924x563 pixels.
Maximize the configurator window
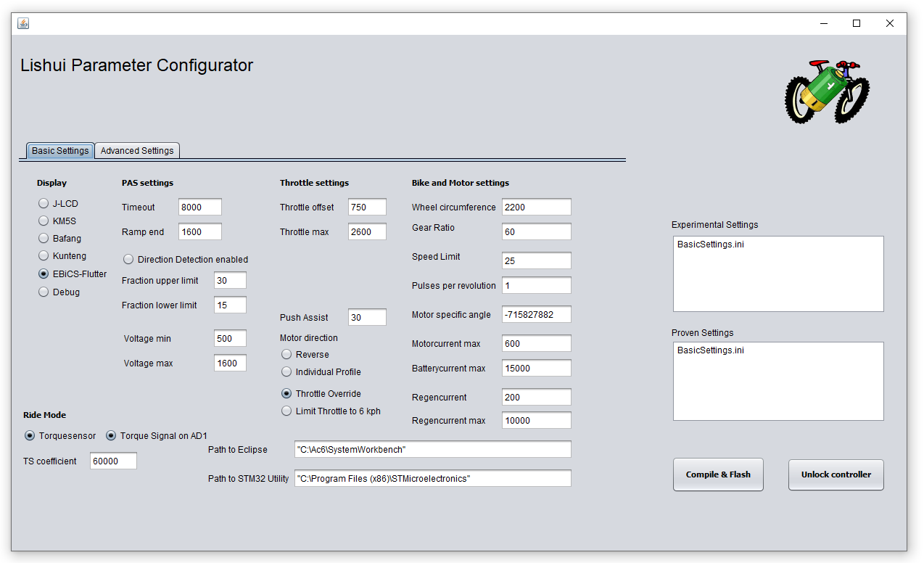coord(857,23)
